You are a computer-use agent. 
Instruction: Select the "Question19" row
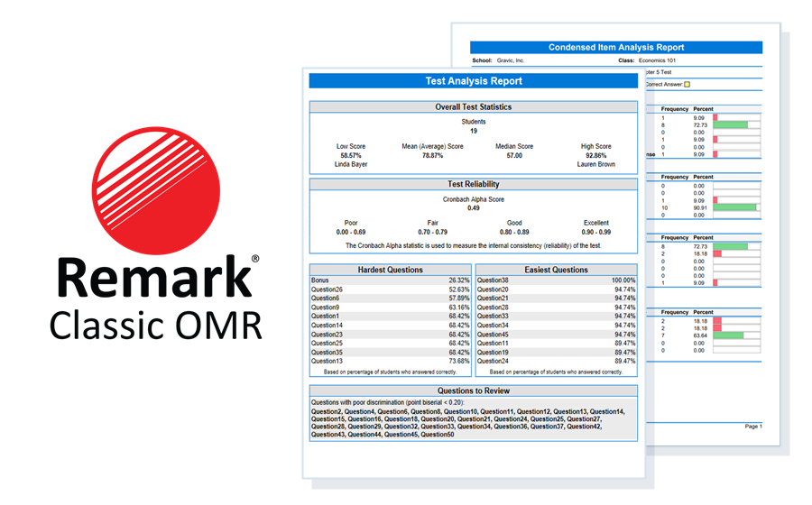coord(556,353)
